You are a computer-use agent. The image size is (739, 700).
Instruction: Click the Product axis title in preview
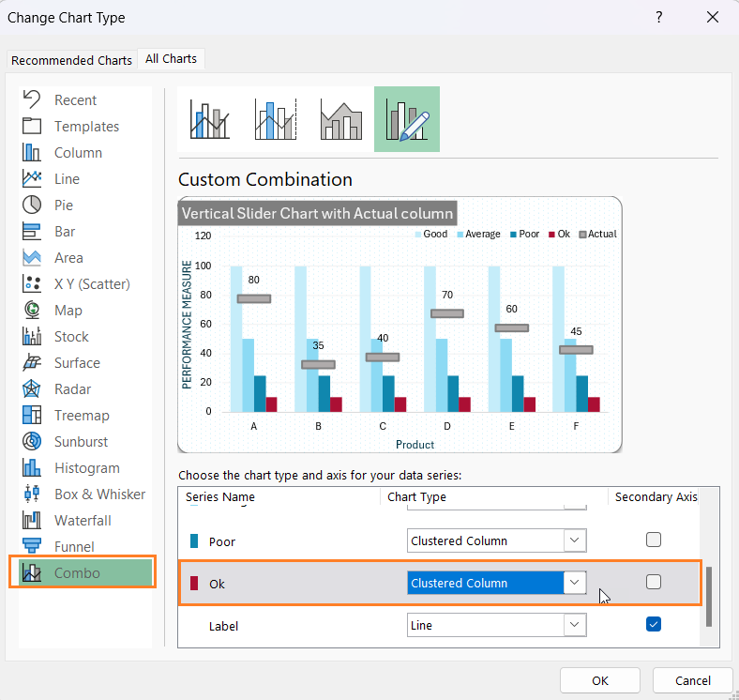coord(415,445)
